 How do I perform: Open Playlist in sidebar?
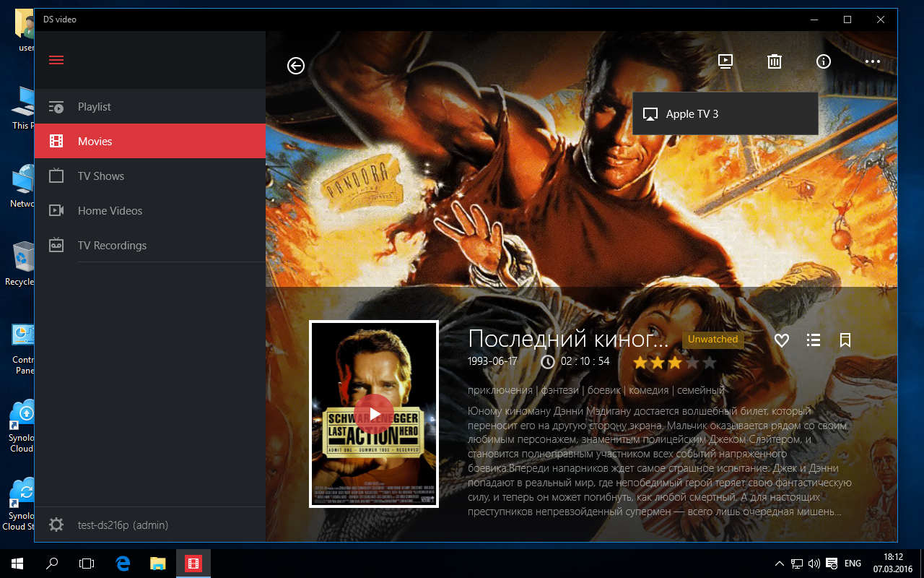(150, 107)
